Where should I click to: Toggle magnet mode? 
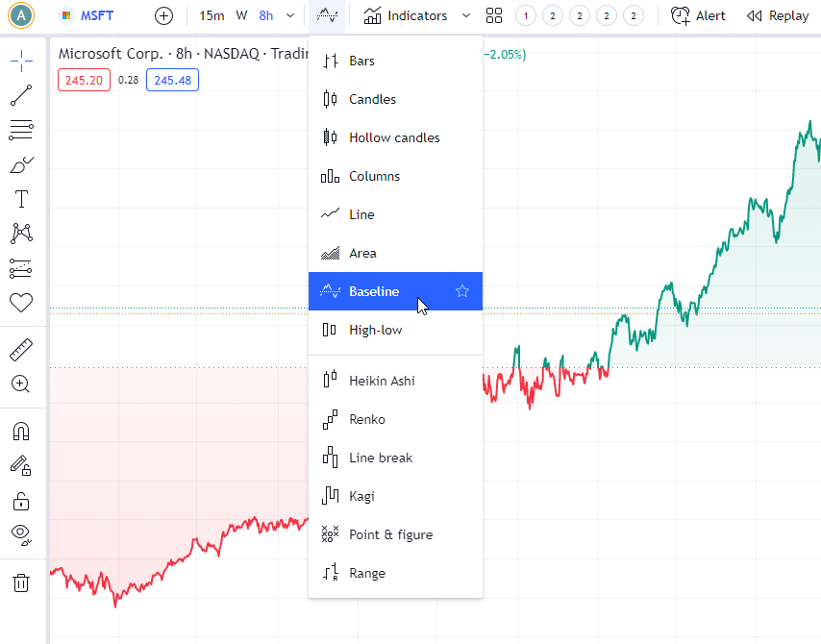tap(21, 432)
